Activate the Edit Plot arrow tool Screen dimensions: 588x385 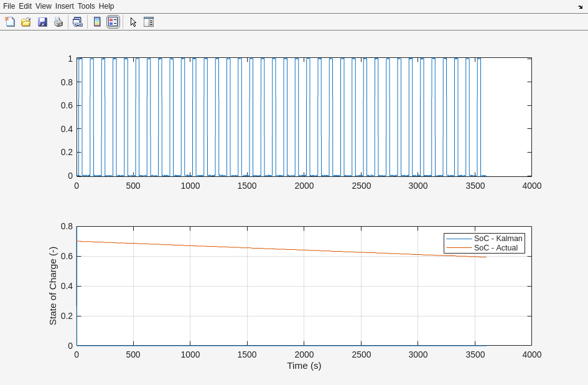point(133,22)
